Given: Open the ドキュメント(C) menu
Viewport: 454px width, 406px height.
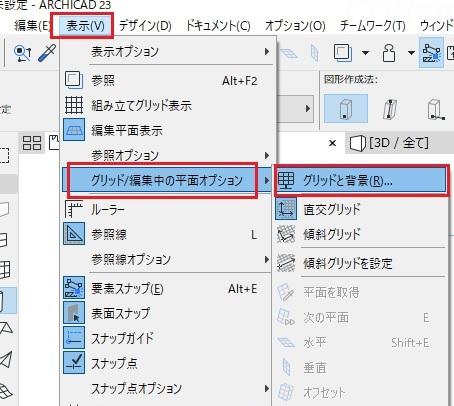Looking at the screenshot, I should pyautogui.click(x=218, y=26).
